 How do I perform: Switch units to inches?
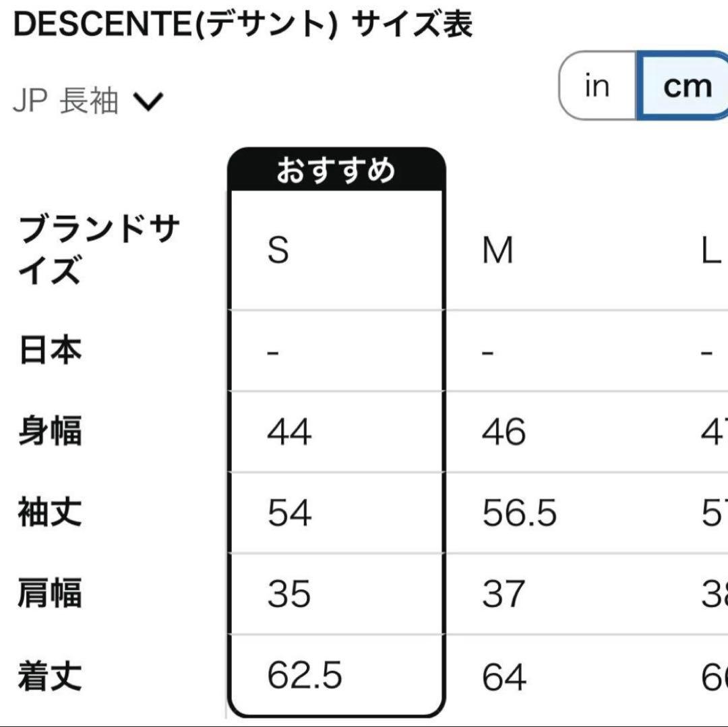[596, 86]
